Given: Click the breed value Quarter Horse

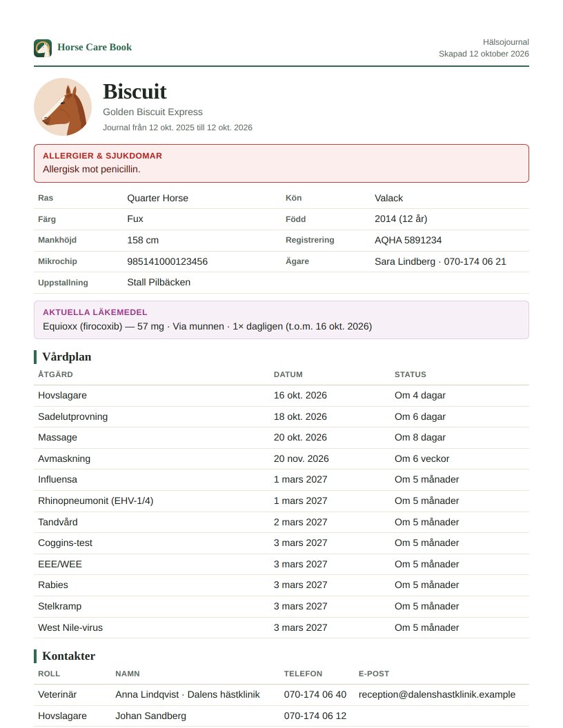Looking at the screenshot, I should tap(157, 199).
